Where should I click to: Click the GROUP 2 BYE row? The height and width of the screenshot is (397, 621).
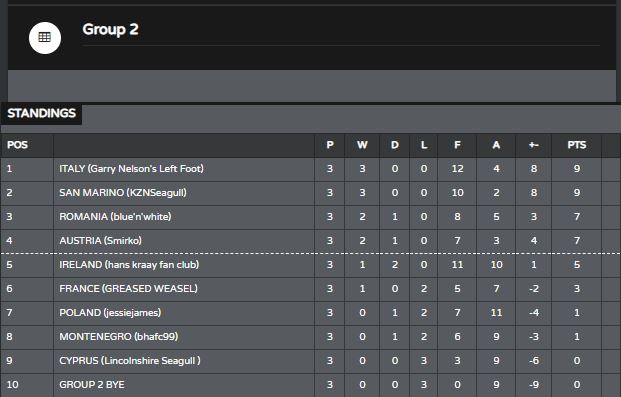point(310,385)
